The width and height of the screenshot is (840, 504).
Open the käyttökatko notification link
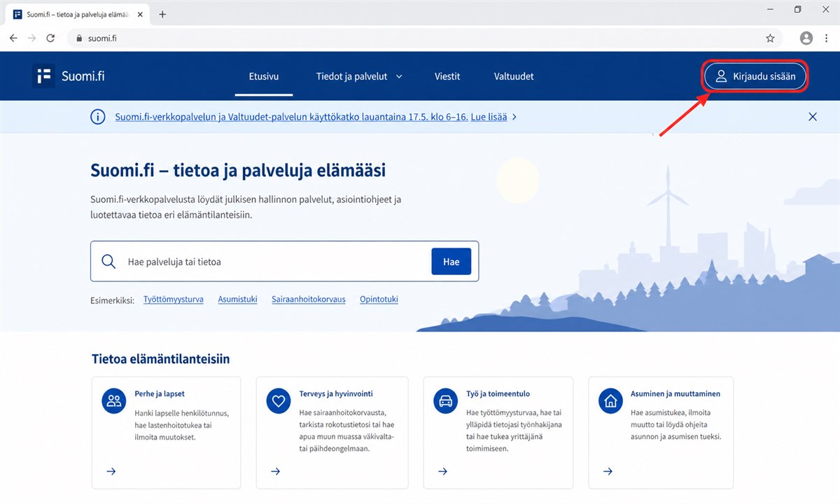tap(290, 117)
